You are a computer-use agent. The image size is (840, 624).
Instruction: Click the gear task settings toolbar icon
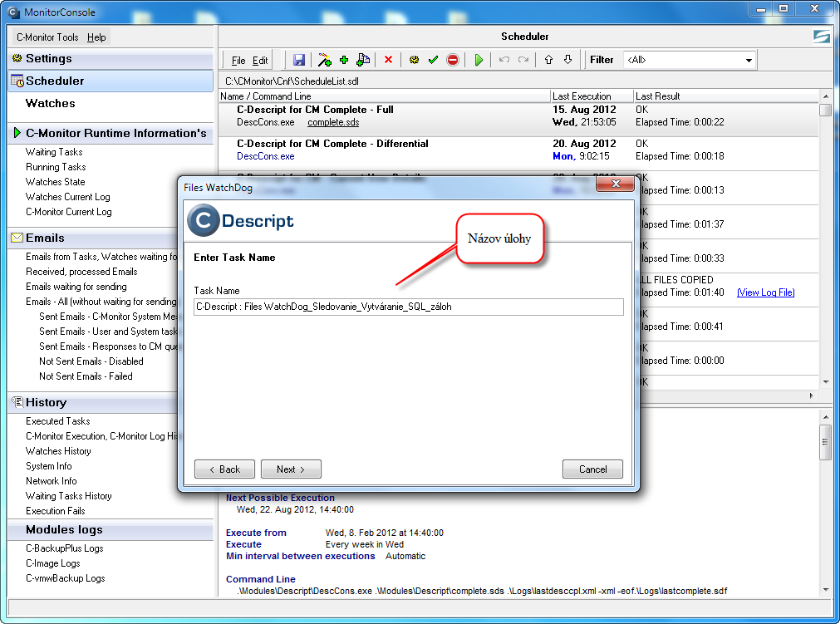tap(414, 60)
